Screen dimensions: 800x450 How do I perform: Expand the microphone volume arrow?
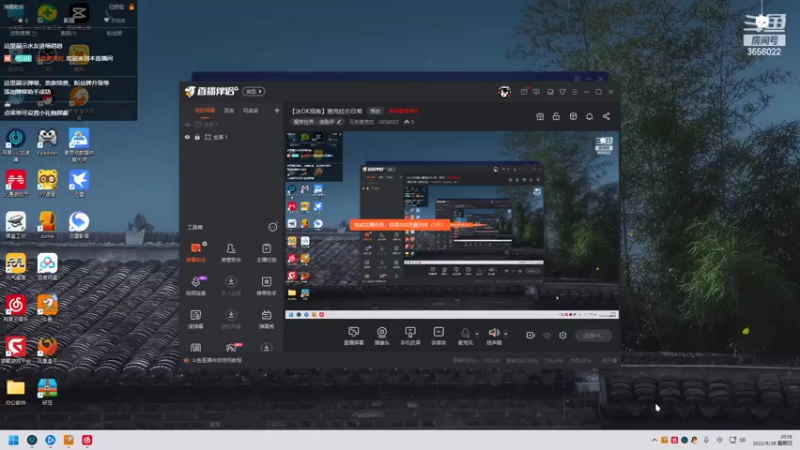click(x=477, y=334)
